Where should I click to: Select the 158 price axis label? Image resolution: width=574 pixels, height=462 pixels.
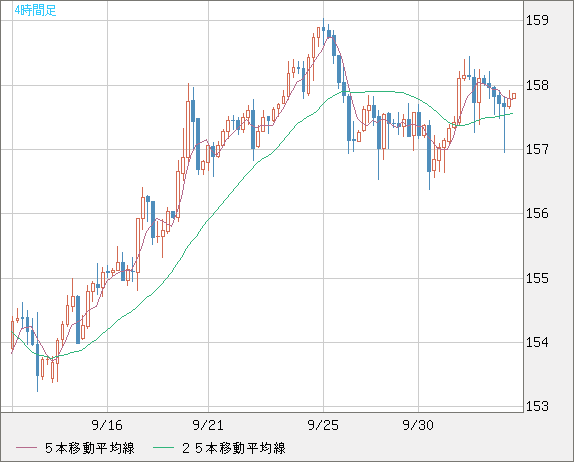[537, 85]
